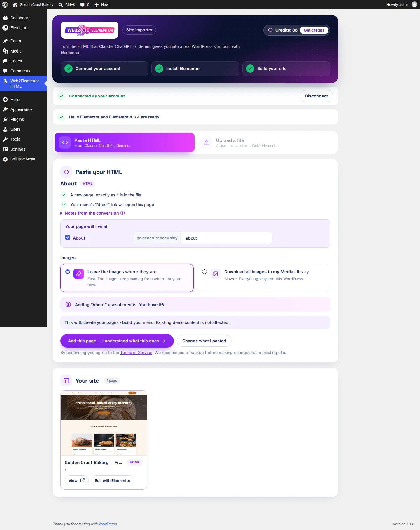Click the Users person icon

5,129
